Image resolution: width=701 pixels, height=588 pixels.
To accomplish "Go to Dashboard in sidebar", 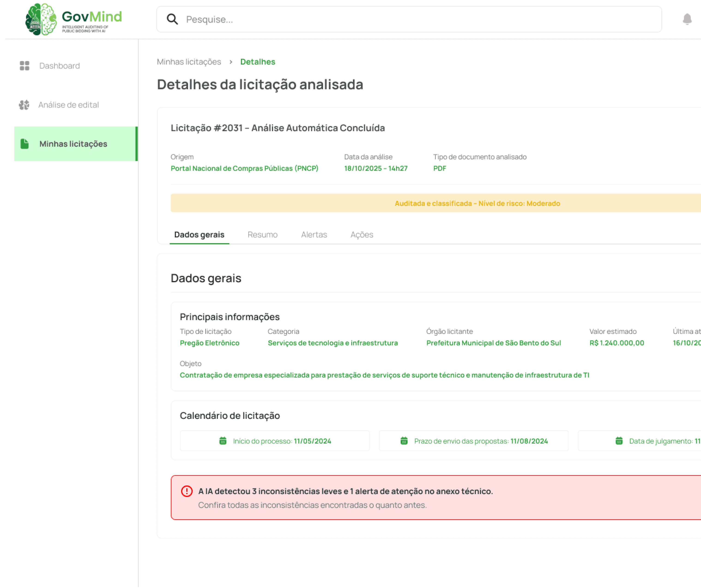I will pos(59,66).
